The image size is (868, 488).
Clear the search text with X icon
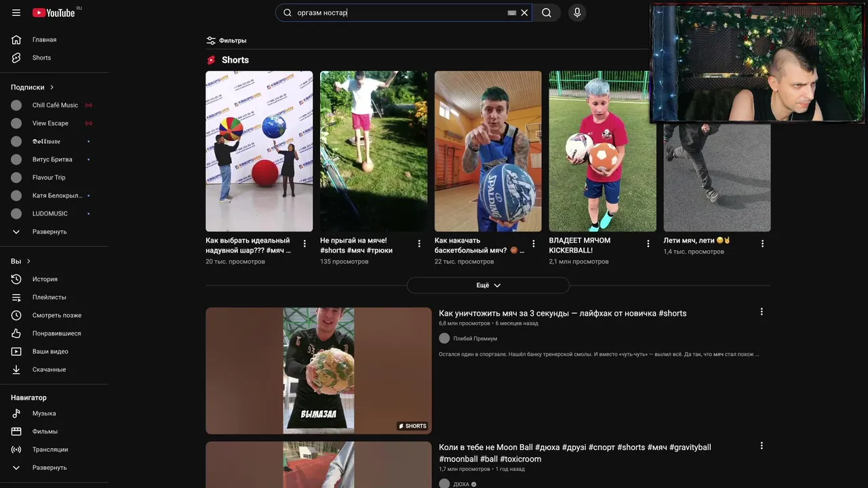tap(524, 13)
